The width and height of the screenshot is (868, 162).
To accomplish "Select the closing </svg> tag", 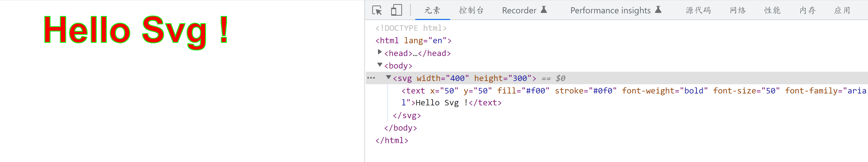I will [x=407, y=116].
